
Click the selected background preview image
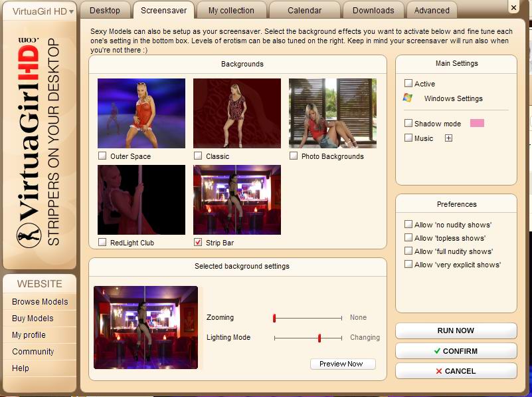(x=146, y=327)
